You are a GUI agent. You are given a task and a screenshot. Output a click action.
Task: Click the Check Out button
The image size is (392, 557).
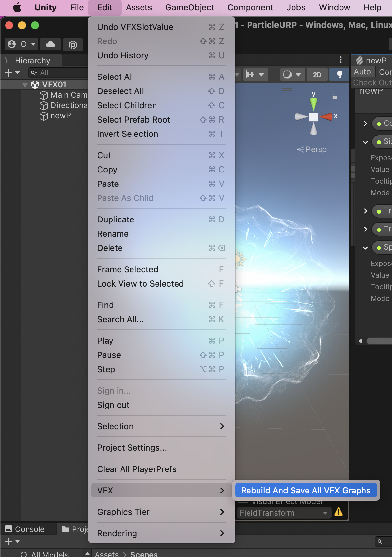pyautogui.click(x=372, y=83)
